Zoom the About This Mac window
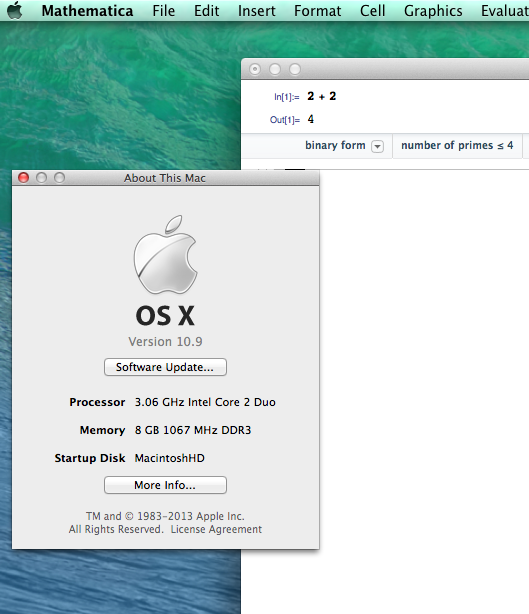Viewport: 529px width, 614px height. 60,178
